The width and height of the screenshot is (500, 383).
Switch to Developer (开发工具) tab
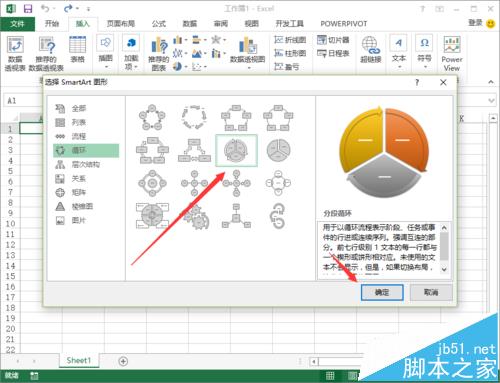(x=289, y=24)
